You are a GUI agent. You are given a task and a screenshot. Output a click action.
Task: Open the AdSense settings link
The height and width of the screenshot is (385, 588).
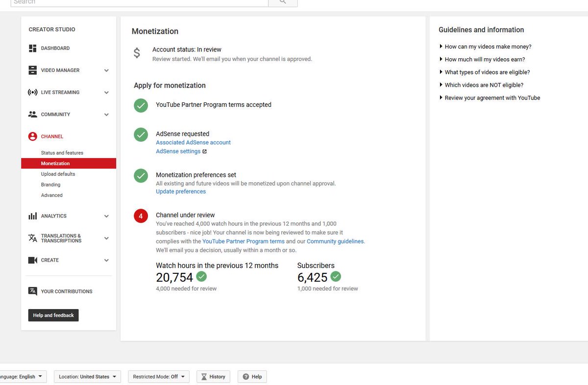[x=178, y=151]
